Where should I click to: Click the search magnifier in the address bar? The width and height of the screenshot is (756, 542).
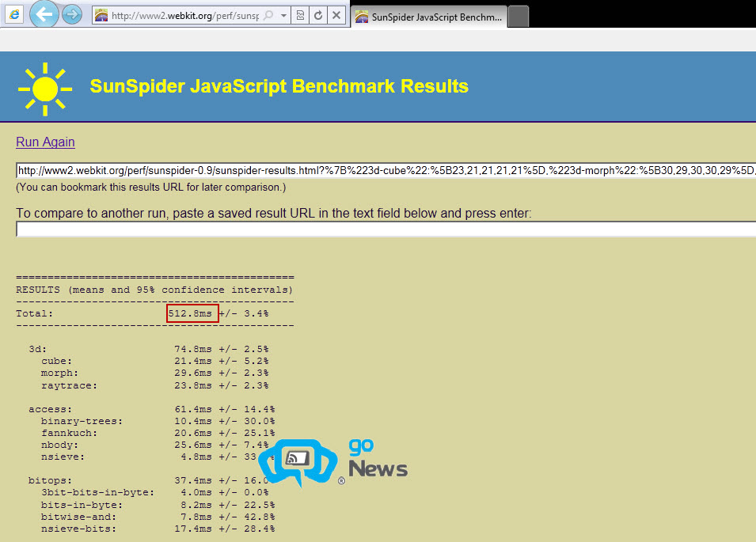[268, 15]
